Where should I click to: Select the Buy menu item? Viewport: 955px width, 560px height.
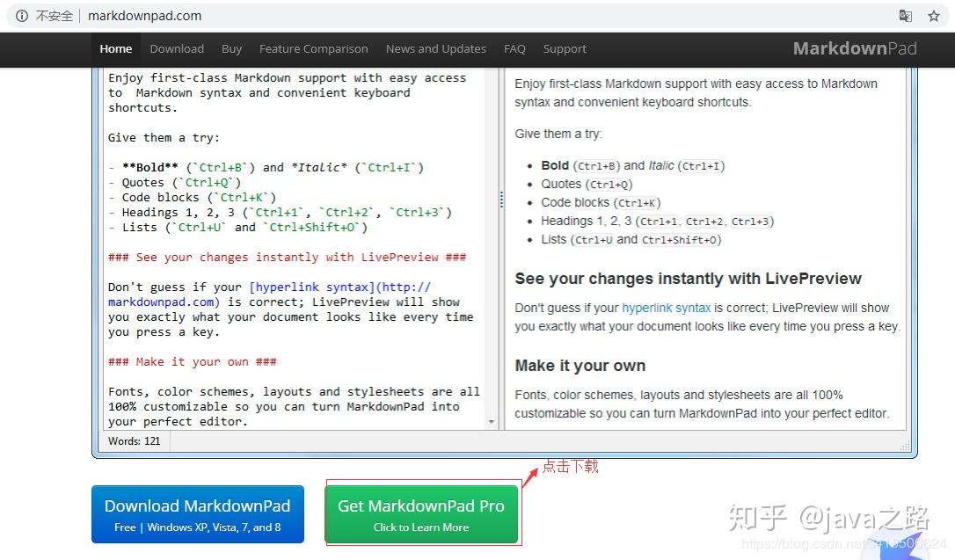[231, 48]
